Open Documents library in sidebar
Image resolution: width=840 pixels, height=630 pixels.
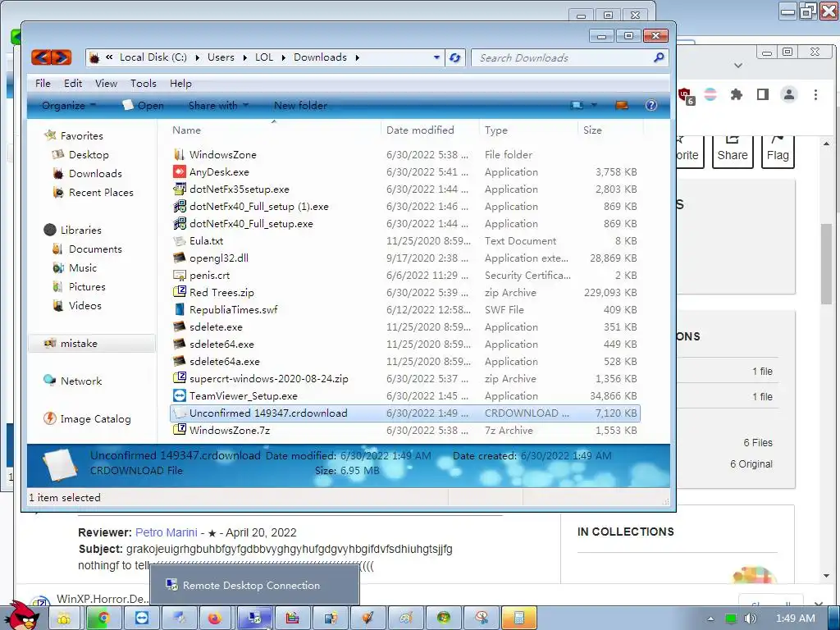point(87,249)
